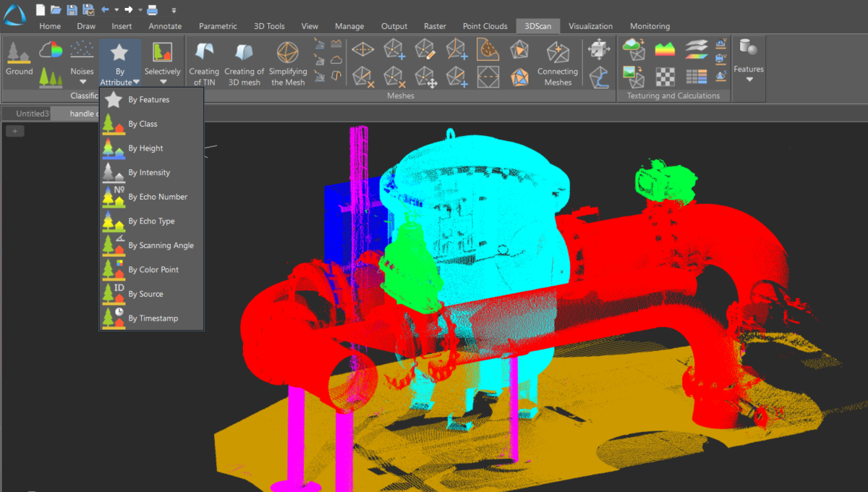Click the Connecting Meshes tool

pos(557,62)
